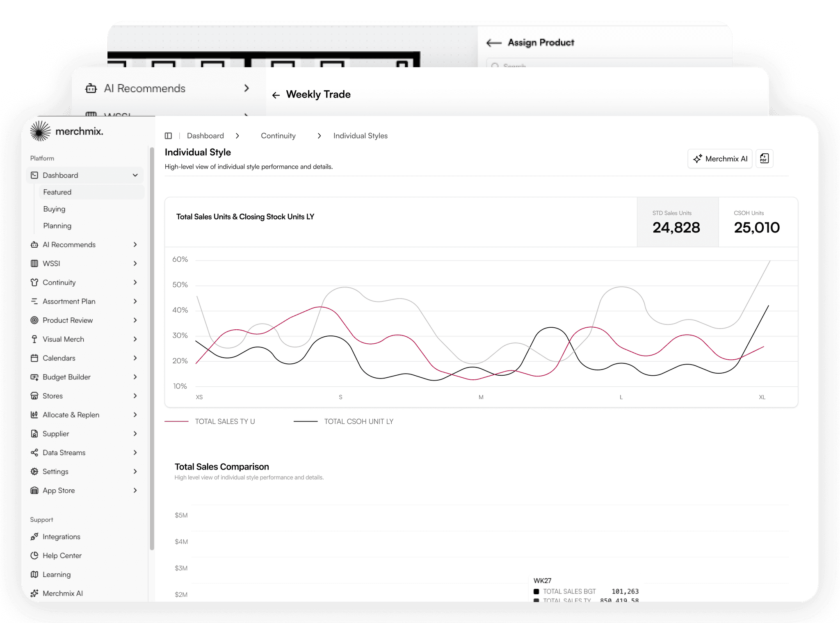Open the Planning submenu item

point(57,226)
